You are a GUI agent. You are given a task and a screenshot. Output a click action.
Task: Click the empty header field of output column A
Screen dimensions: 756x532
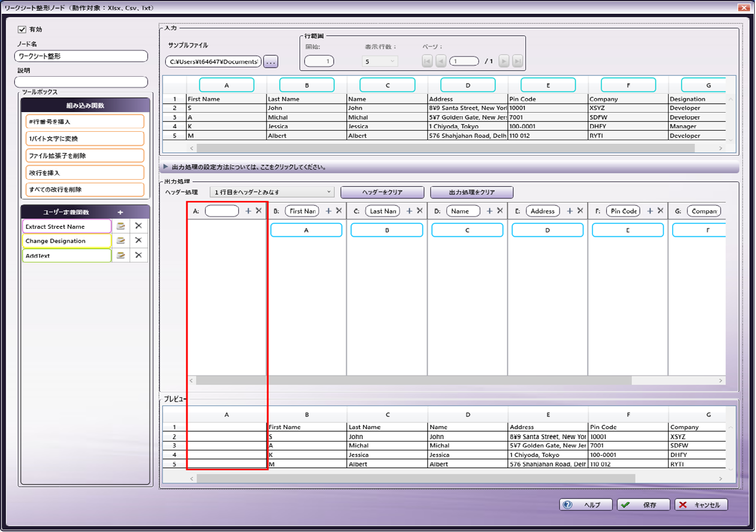[222, 211]
